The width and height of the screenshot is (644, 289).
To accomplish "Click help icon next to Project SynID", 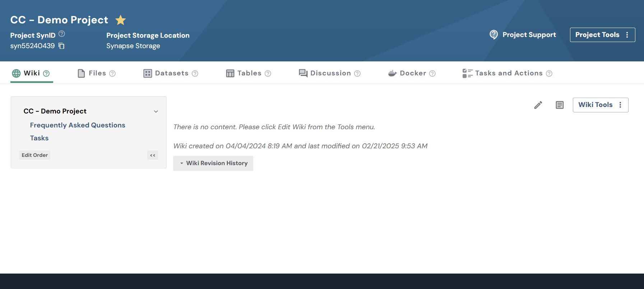I will (x=62, y=34).
